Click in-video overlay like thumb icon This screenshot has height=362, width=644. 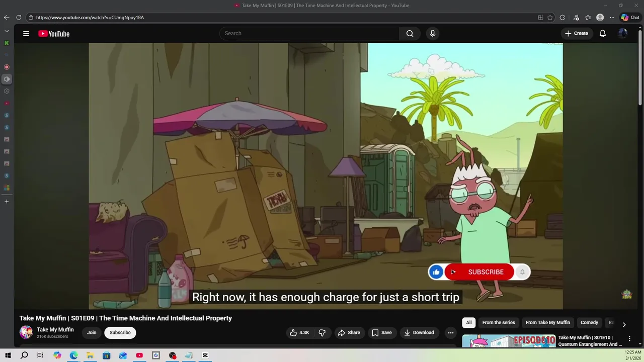[436, 272]
